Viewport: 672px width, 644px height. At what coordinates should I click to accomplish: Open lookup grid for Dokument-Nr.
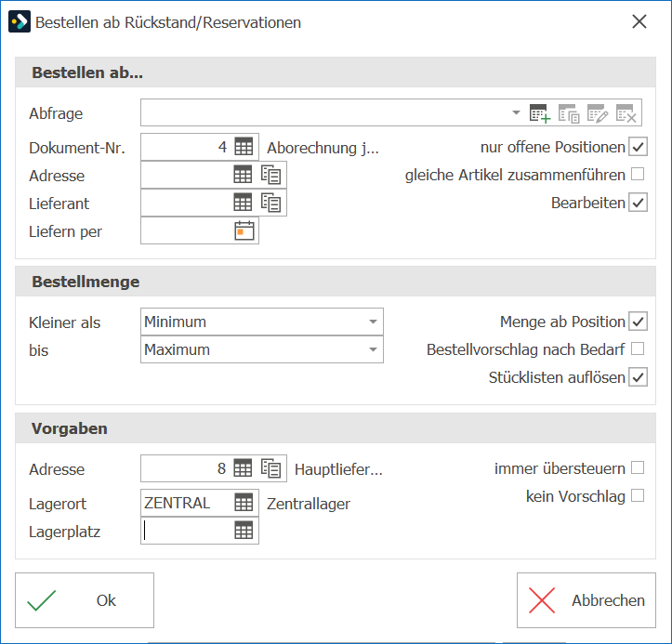(x=244, y=148)
